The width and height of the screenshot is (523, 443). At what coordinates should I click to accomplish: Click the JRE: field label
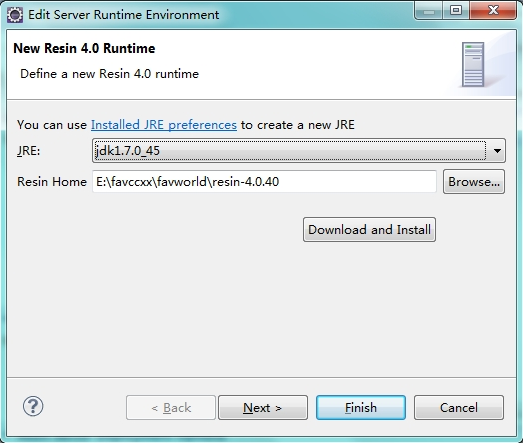pos(29,151)
